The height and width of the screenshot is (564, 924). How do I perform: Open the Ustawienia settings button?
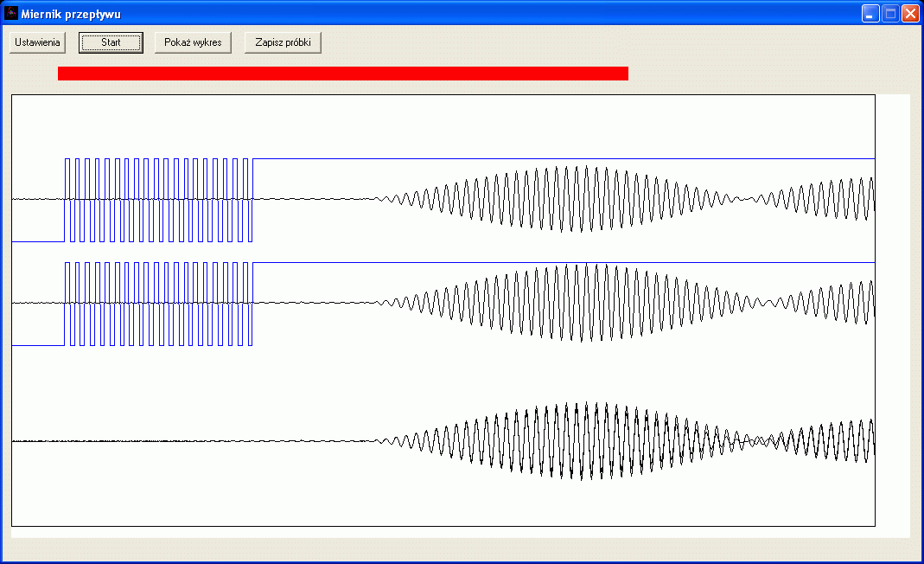point(37,42)
